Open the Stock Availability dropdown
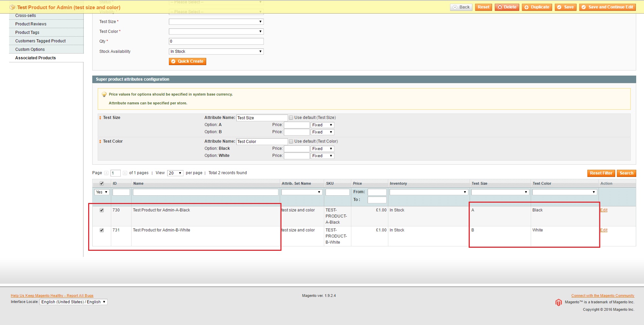Screen dimensions: 644x325 pos(216,51)
